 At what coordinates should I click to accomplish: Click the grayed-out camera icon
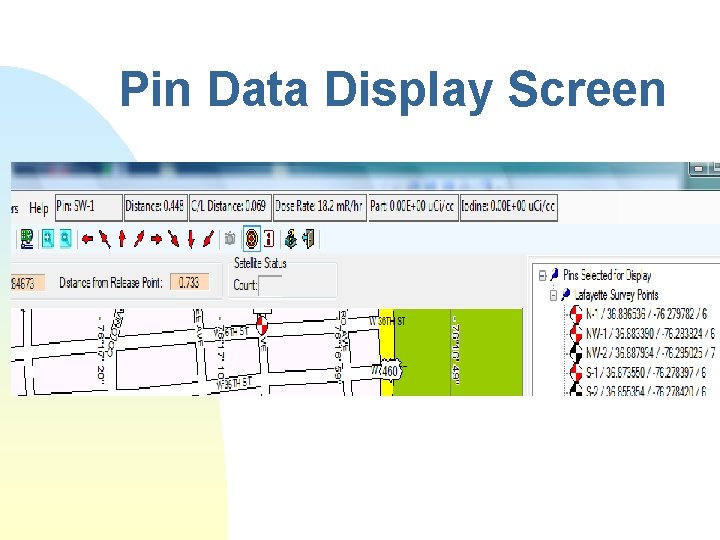click(230, 239)
